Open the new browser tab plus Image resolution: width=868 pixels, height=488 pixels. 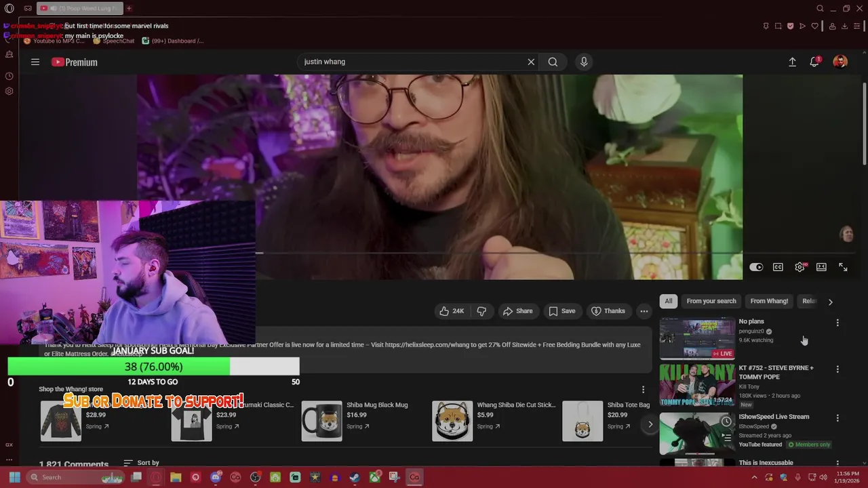pyautogui.click(x=129, y=9)
